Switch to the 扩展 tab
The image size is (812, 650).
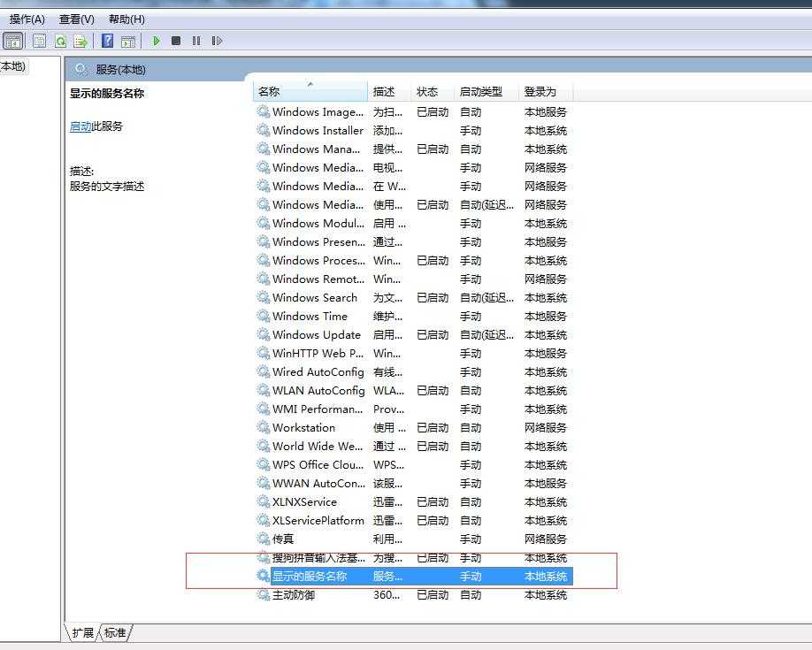[82, 632]
